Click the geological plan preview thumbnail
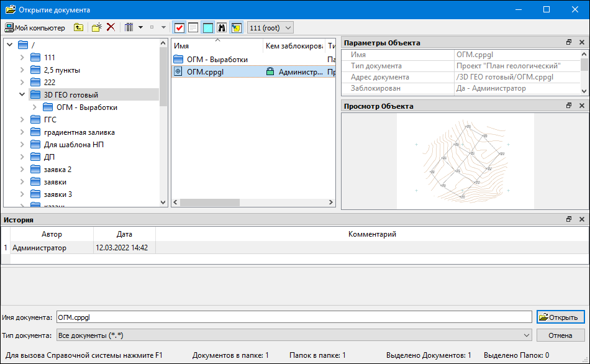590x364 pixels. pos(465,161)
